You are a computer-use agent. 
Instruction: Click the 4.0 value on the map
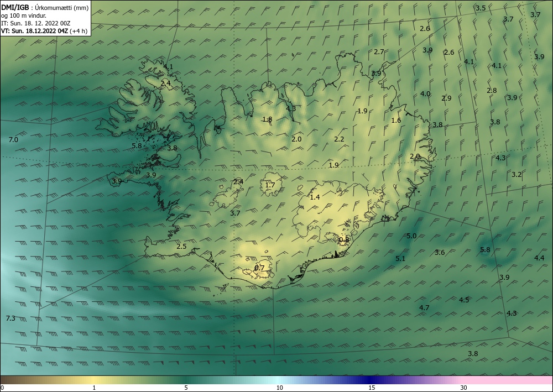pos(425,94)
